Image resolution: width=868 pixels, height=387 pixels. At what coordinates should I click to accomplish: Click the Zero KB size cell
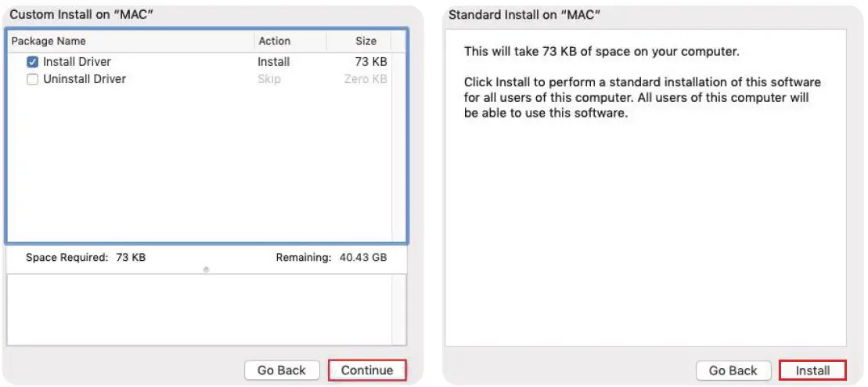(366, 79)
